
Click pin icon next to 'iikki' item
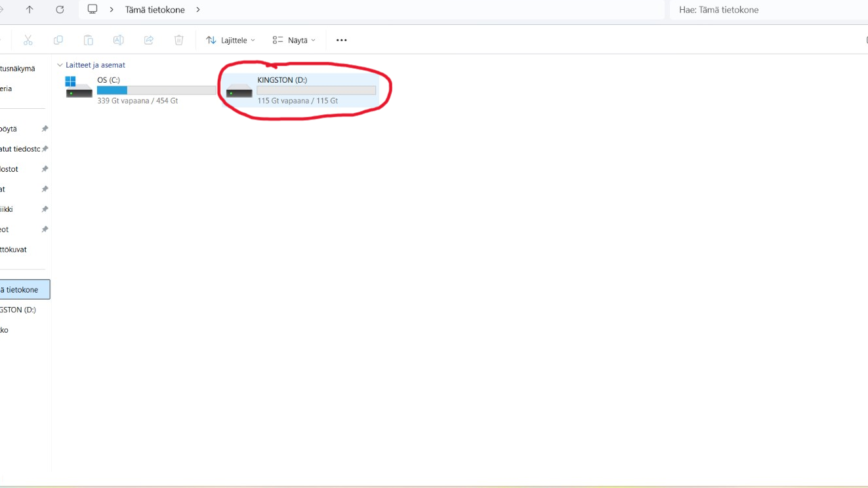coord(45,209)
